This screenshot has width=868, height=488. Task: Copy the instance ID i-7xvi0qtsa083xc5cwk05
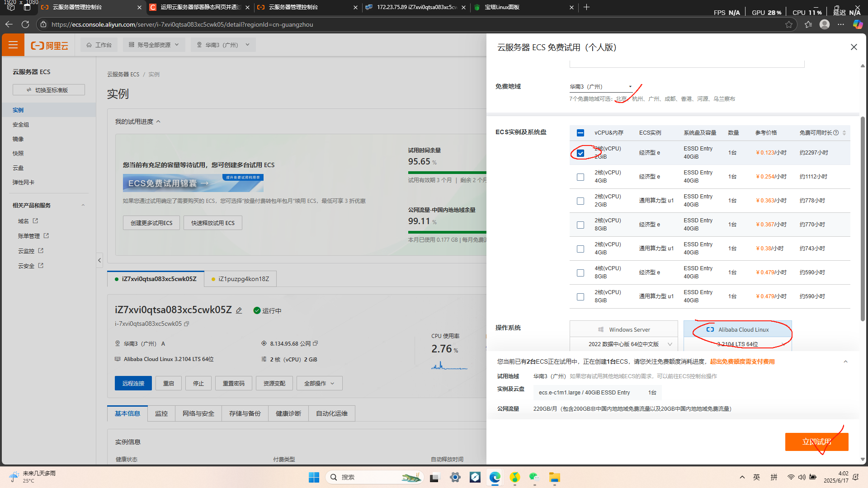[x=187, y=324]
